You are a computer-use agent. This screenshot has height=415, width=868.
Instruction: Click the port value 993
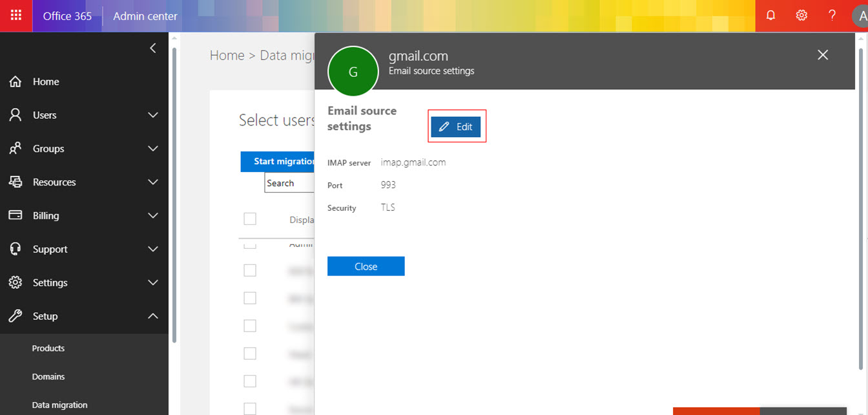pos(388,185)
